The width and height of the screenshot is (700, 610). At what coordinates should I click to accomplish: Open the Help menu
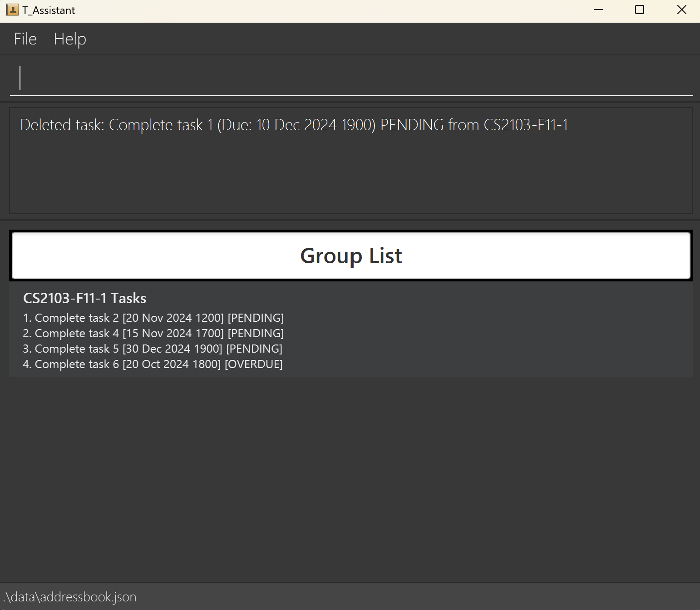click(69, 39)
